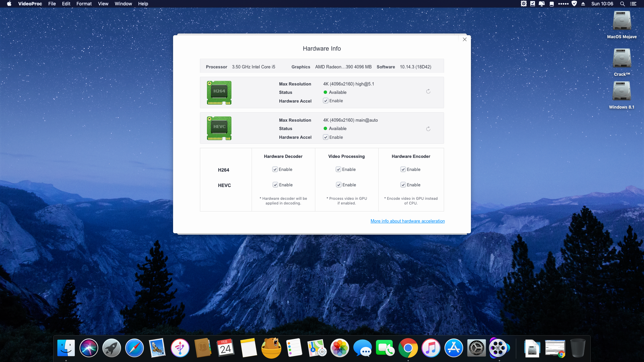Click the HEVC Available status text

(x=338, y=129)
